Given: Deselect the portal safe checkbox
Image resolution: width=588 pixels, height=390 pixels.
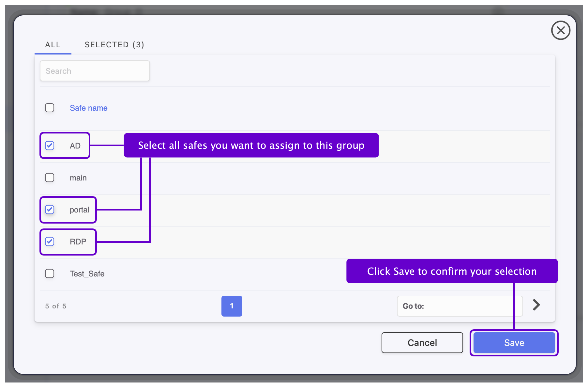Looking at the screenshot, I should [50, 210].
